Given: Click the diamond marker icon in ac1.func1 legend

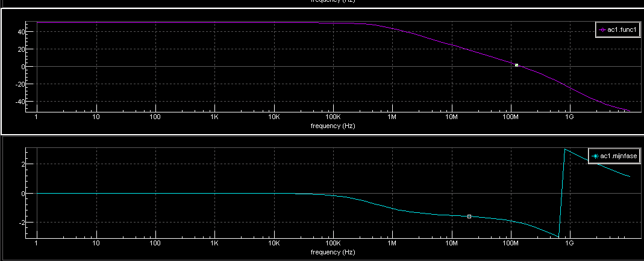Looking at the screenshot, I should [x=602, y=29].
